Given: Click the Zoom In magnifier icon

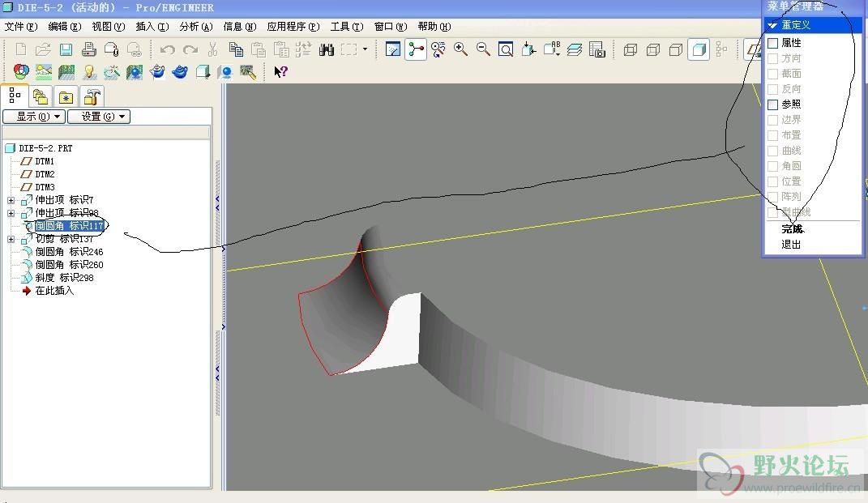Looking at the screenshot, I should point(460,49).
